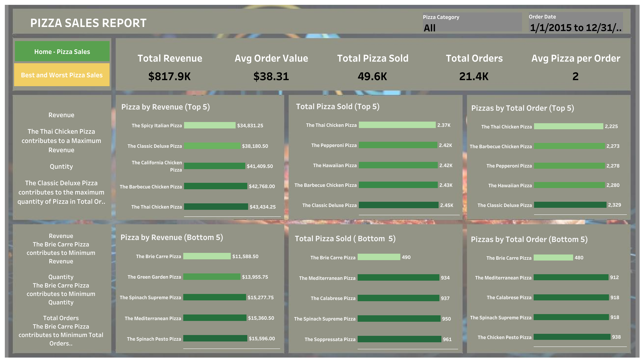644x362 pixels.
Task: Select Classic Deluxe Pizza 2.45K sold bar
Action: (x=399, y=205)
